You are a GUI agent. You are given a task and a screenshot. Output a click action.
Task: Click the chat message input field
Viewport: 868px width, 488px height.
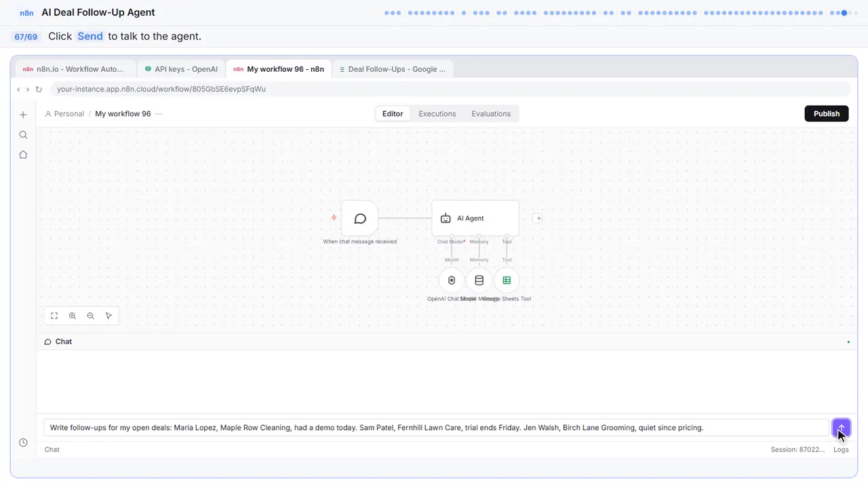coord(437,428)
